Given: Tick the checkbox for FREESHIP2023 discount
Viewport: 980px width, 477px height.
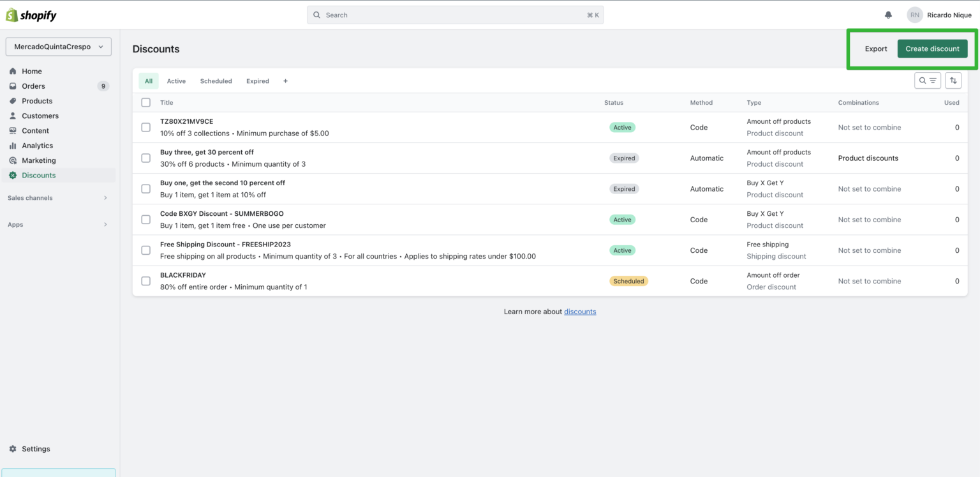Looking at the screenshot, I should [145, 250].
